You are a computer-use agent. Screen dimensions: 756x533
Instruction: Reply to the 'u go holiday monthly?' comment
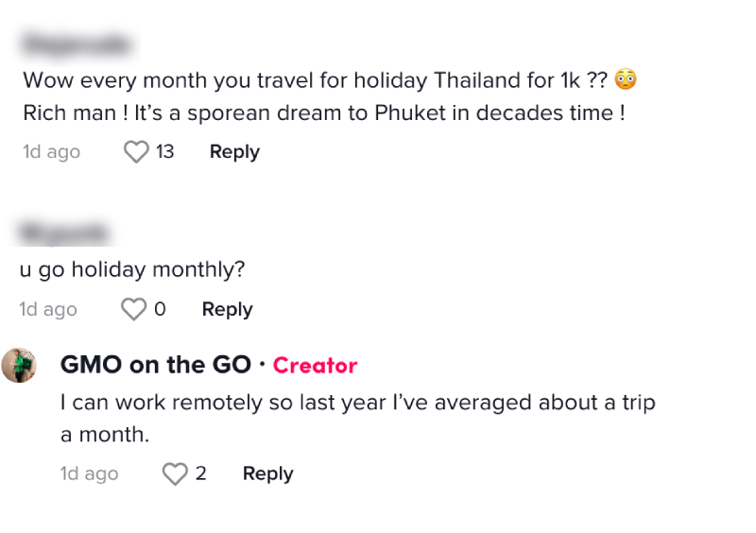coord(227,309)
